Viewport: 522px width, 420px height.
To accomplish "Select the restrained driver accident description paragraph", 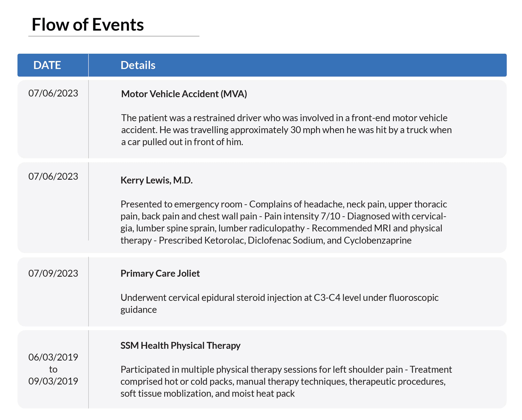I will (286, 130).
